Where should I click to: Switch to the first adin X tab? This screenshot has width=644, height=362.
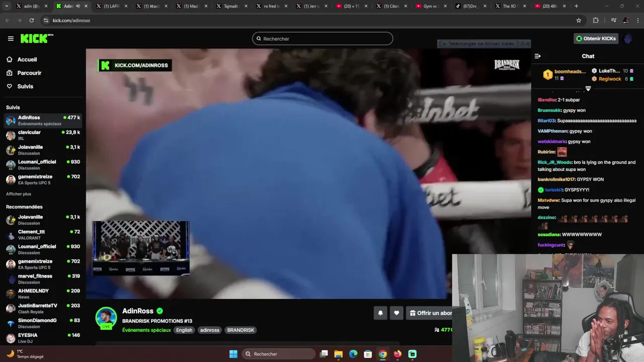(x=32, y=6)
